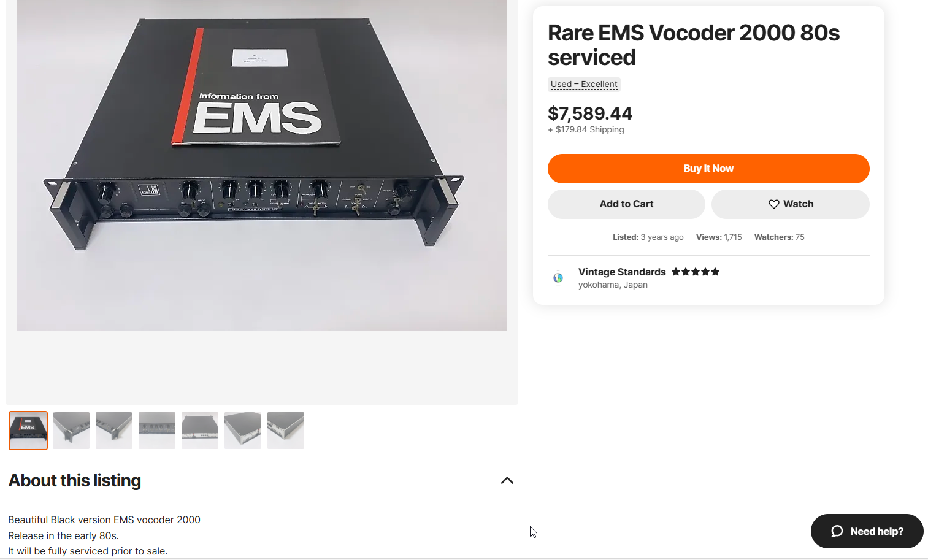This screenshot has width=928, height=560.
Task: Open the Need help? chat button
Action: (x=867, y=531)
